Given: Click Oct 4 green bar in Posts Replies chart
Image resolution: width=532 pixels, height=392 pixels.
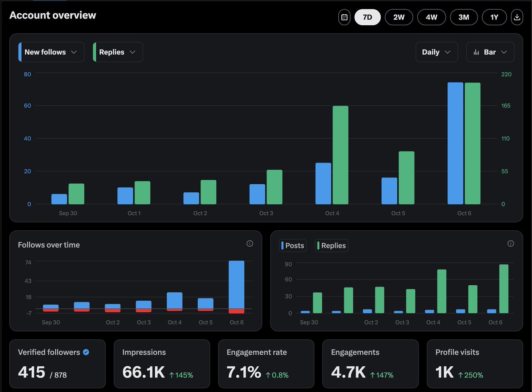Looking at the screenshot, I should (442, 291).
